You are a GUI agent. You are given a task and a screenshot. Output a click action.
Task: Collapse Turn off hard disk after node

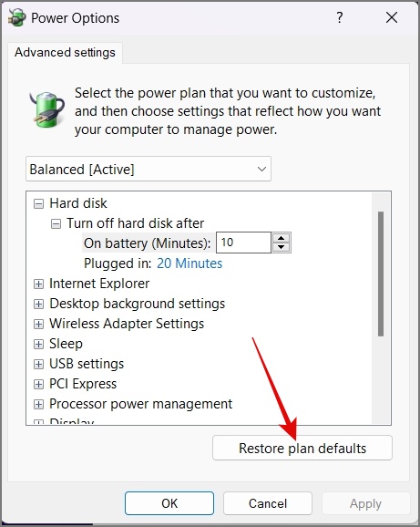tap(56, 224)
